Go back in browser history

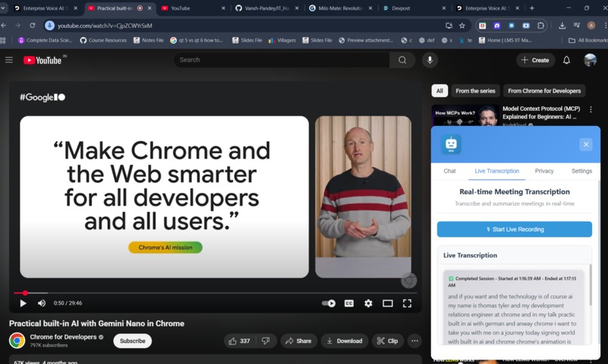(x=4, y=26)
